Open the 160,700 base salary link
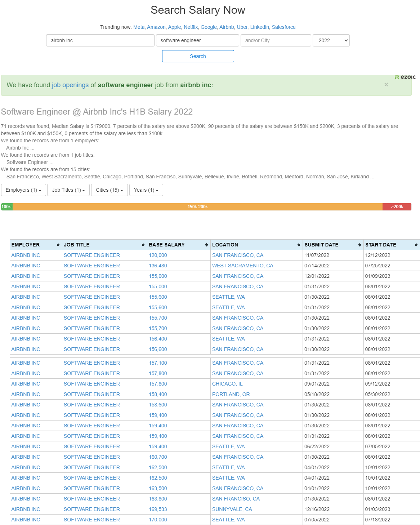 click(x=158, y=457)
